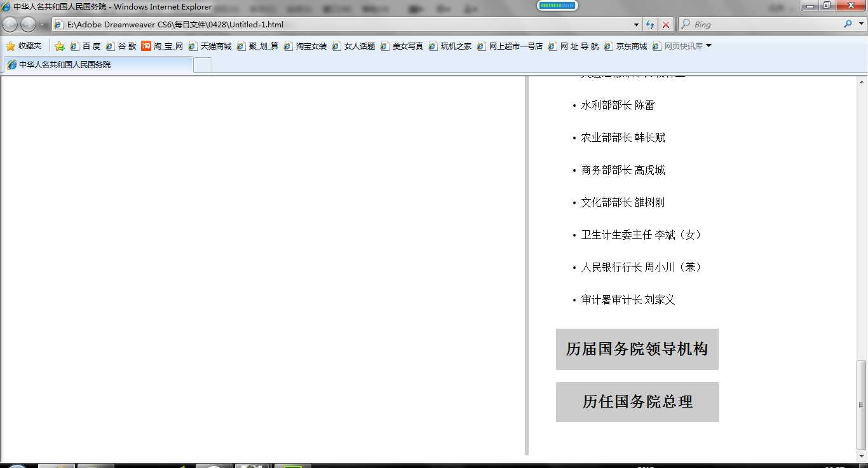Open the 美女写真 favorites bar link
868x468 pixels.
pos(402,46)
